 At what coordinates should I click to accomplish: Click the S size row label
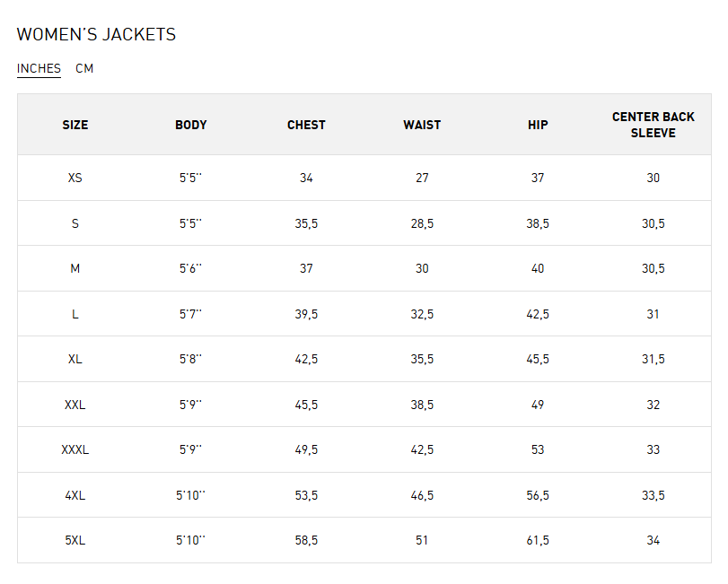click(75, 223)
